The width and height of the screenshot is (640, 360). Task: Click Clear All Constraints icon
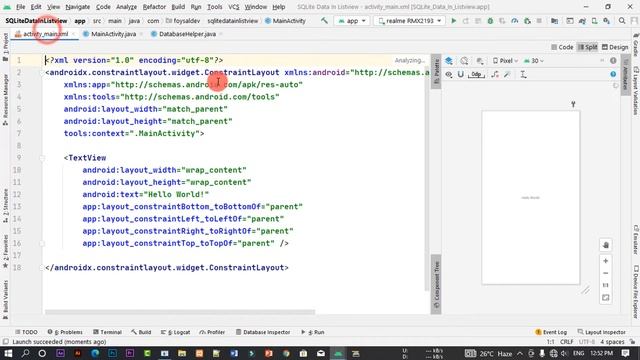(495, 74)
